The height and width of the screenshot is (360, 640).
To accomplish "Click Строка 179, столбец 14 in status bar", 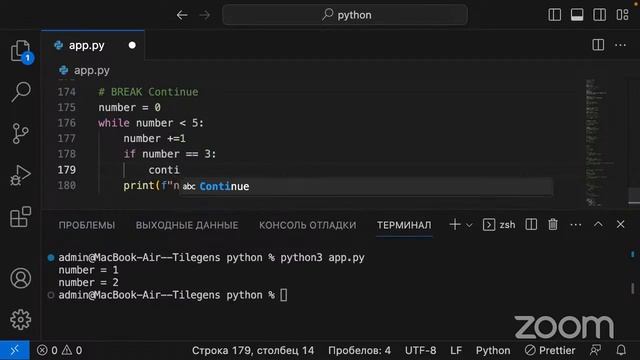I will click(253, 350).
